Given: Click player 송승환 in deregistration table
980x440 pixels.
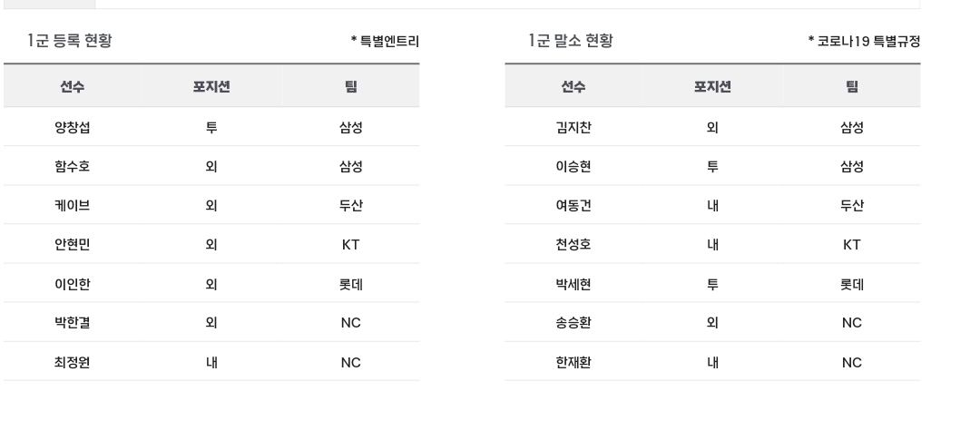Looking at the screenshot, I should point(573,322).
